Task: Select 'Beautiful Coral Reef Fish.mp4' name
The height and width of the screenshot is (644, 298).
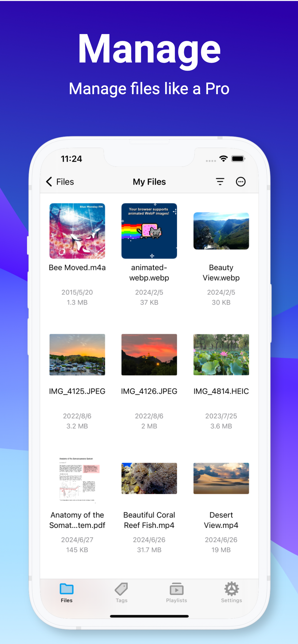Action: [x=149, y=520]
